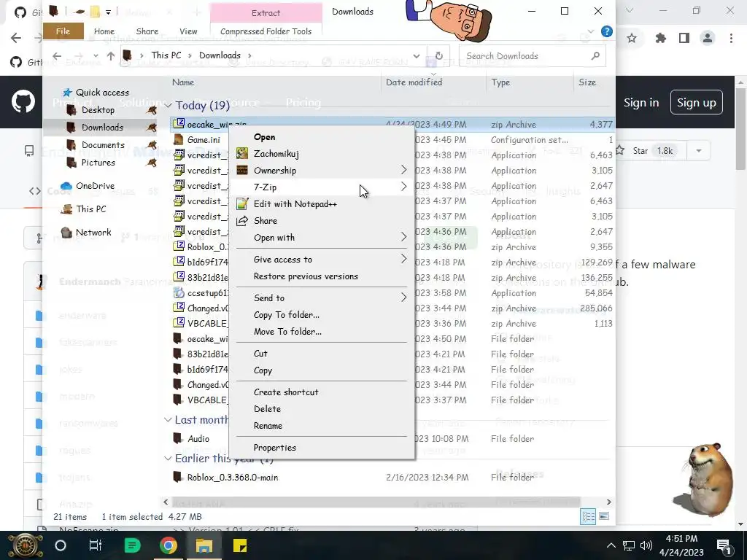Click the search magnifier icon in Explorer
Viewport: 747px width, 560px height.
coord(595,56)
